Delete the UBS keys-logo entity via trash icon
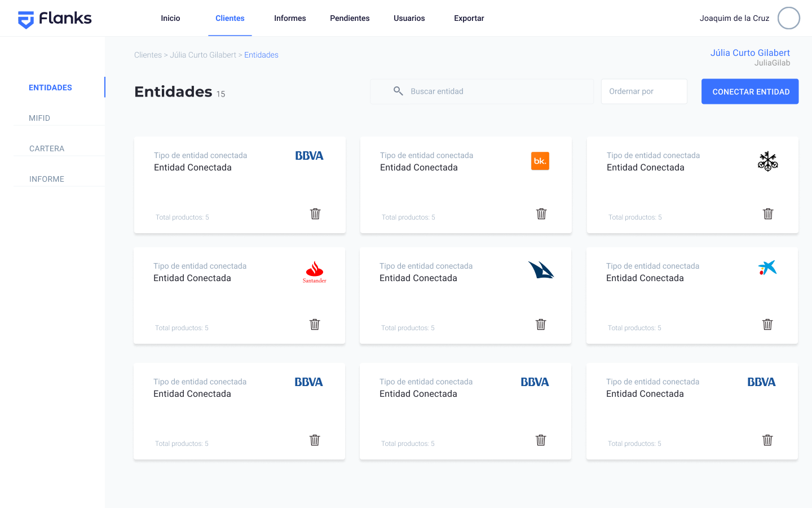Screen dimensions: 812x508 768,214
